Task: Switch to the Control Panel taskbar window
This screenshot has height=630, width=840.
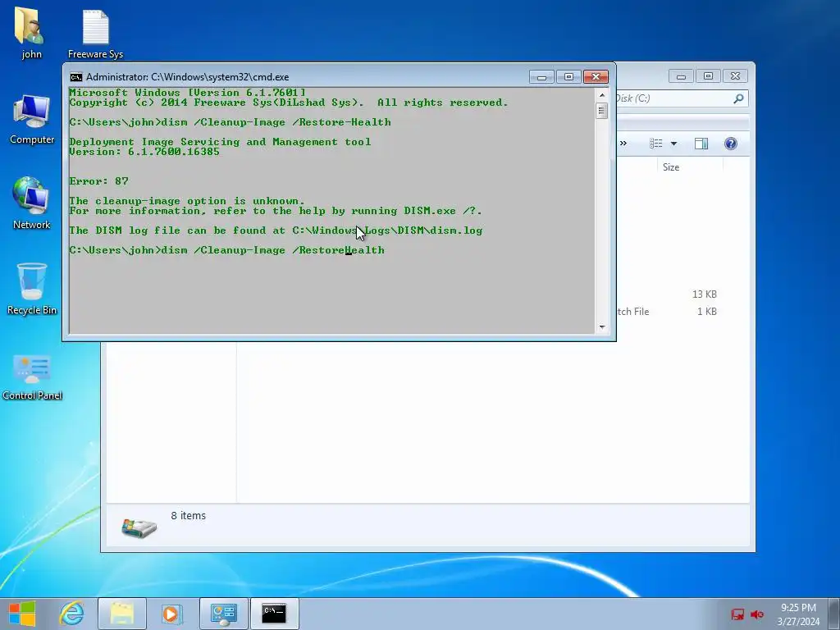Action: [223, 614]
